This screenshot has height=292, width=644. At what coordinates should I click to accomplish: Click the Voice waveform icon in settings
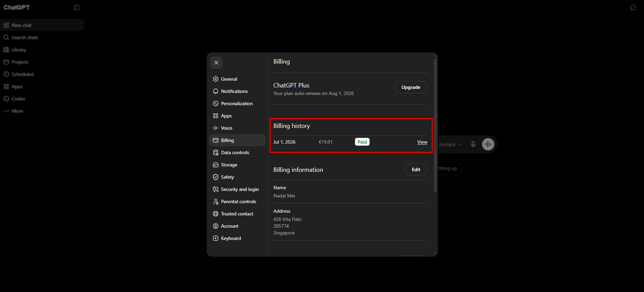(x=216, y=128)
